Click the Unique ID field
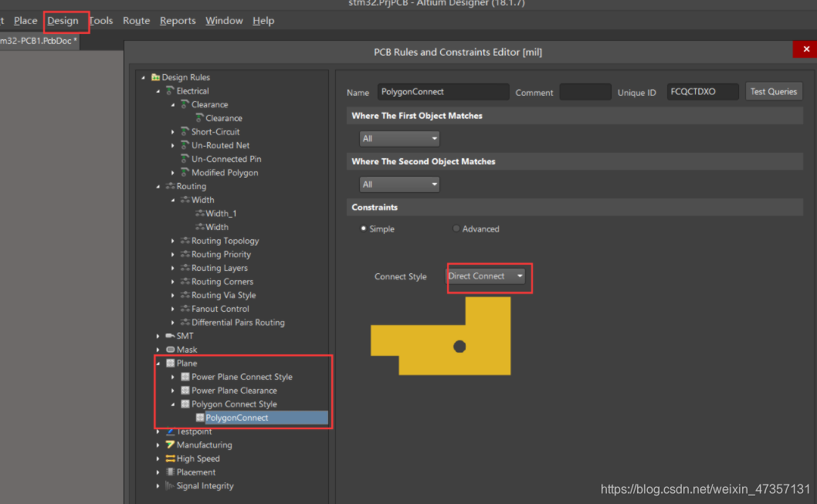This screenshot has height=504, width=817. [703, 92]
